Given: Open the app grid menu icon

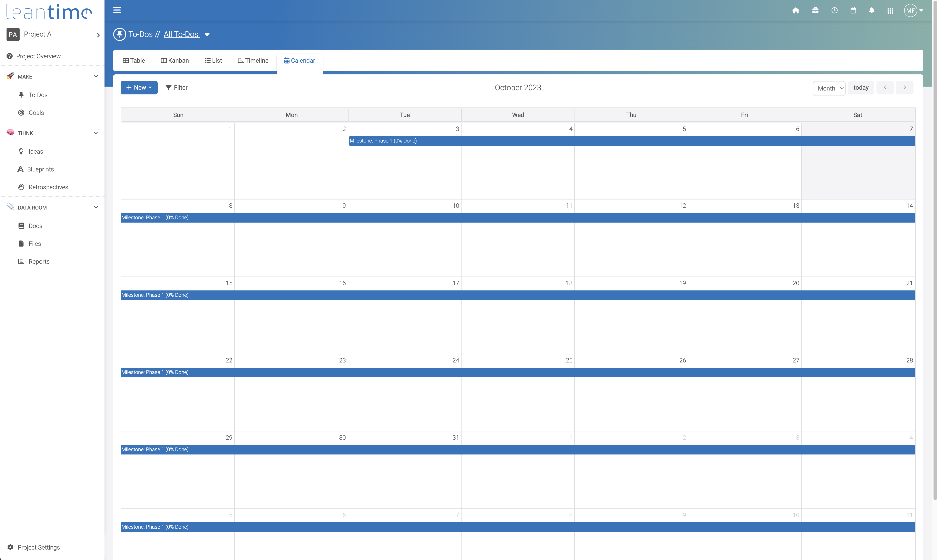Looking at the screenshot, I should 890,11.
